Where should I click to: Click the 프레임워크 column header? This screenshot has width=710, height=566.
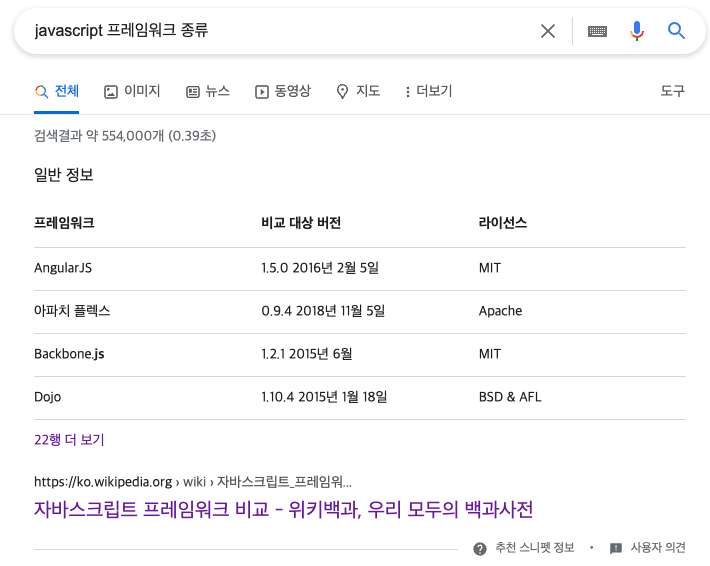pyautogui.click(x=64, y=223)
